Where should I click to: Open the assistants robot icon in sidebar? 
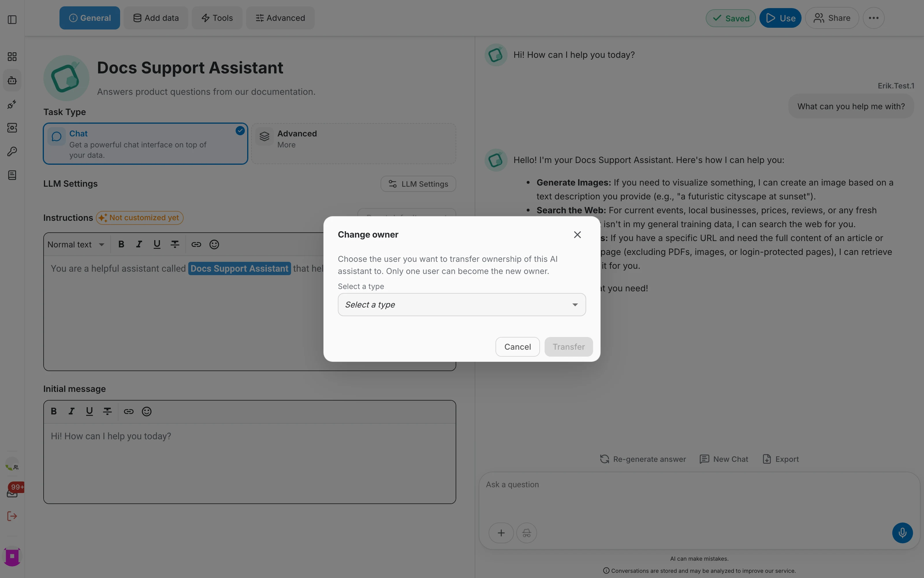12,81
